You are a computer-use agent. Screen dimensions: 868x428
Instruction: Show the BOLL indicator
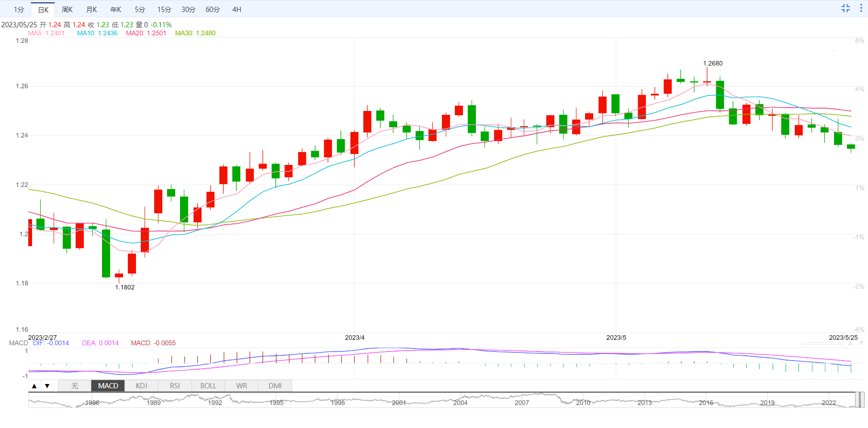coord(208,386)
